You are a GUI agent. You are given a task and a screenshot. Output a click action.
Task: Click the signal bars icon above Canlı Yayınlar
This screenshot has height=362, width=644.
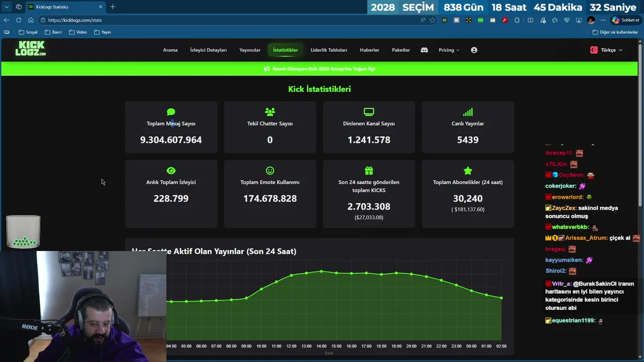pos(468,112)
